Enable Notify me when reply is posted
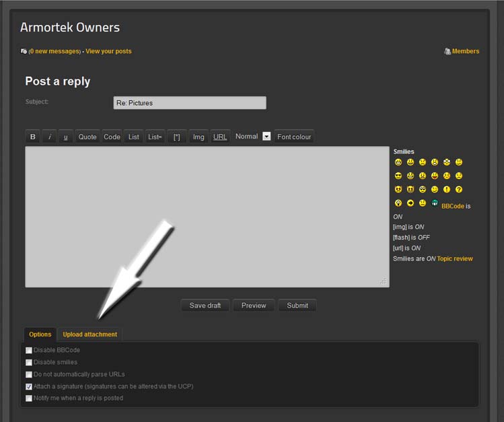Screen dimensions: 504x422 click(x=29, y=398)
